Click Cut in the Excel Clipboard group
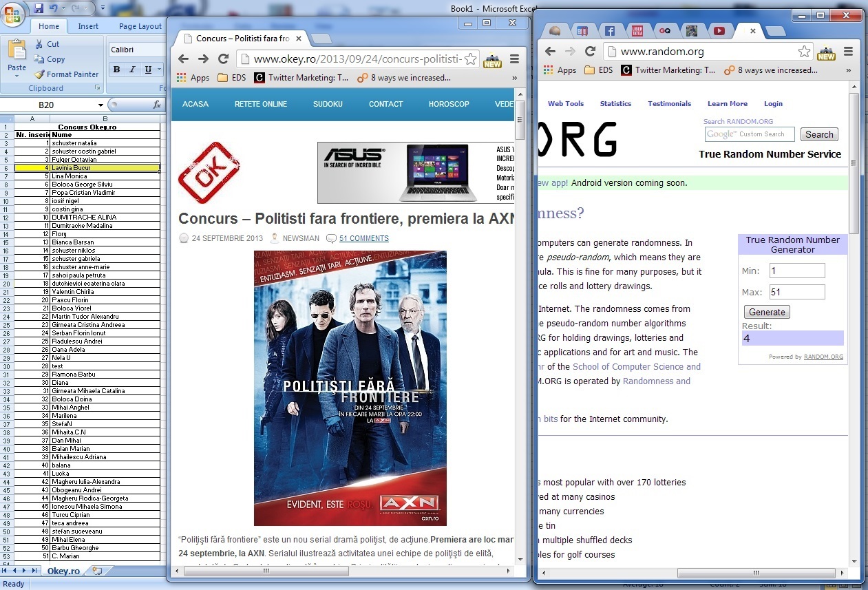 (x=47, y=44)
